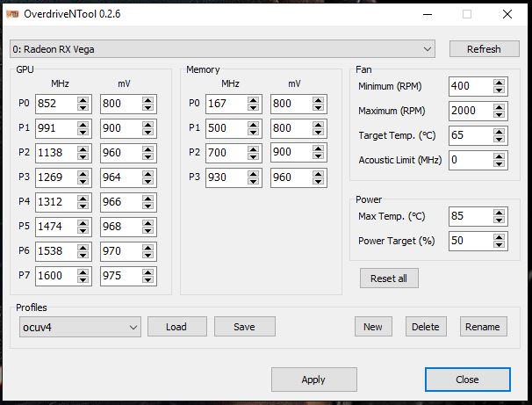Image resolution: width=532 pixels, height=405 pixels.
Task: Load the selected profile
Action: (176, 327)
